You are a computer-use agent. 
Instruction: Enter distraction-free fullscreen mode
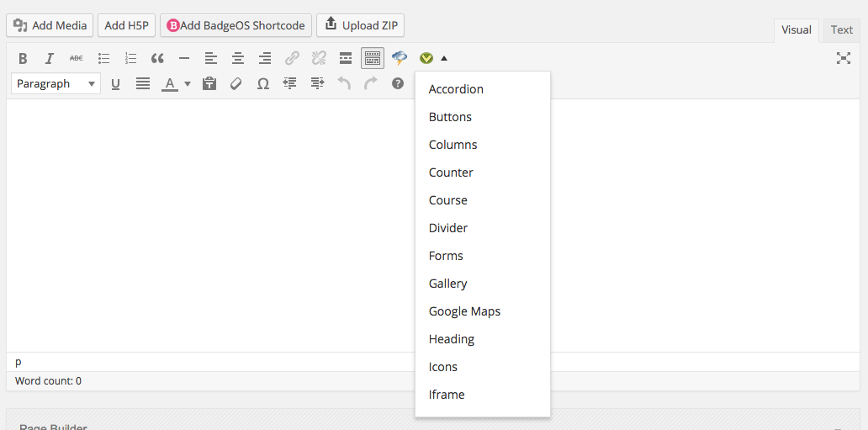point(843,58)
